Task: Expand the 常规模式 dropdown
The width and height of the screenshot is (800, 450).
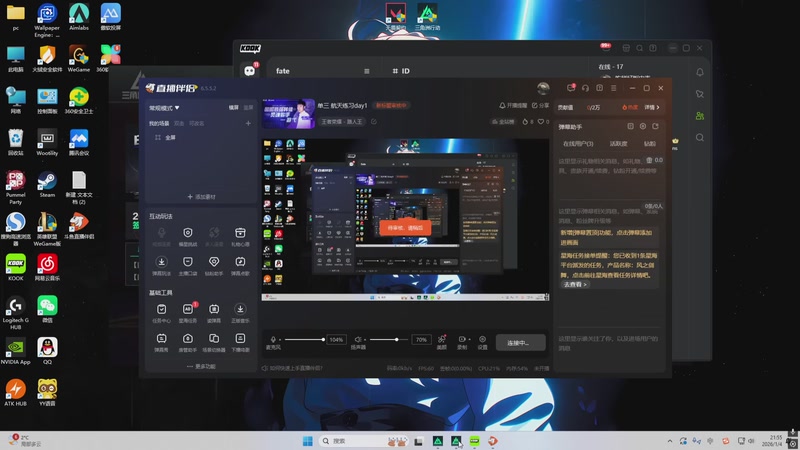Action: pos(164,108)
